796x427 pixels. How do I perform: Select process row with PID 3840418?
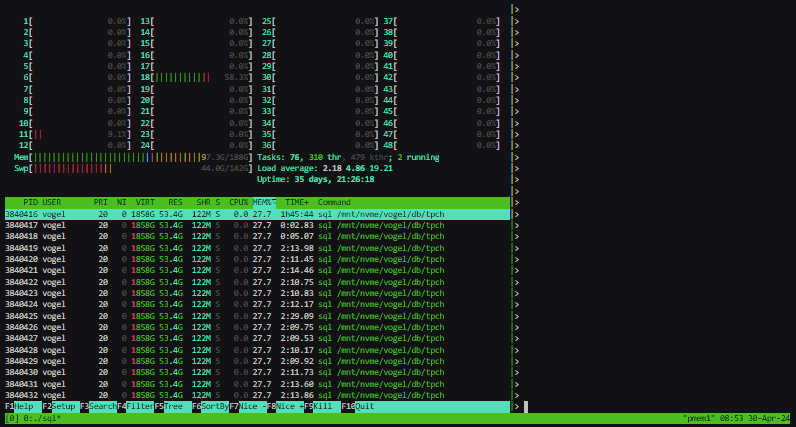click(x=257, y=237)
